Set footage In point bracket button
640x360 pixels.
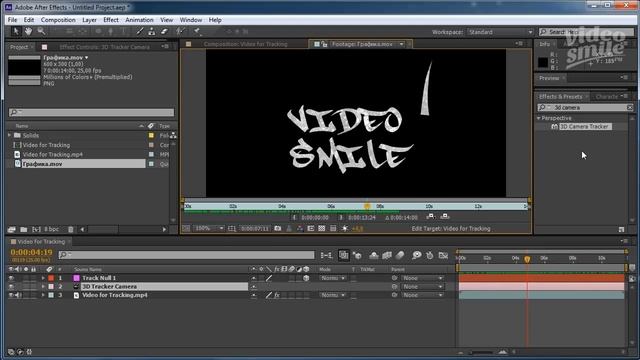294,218
